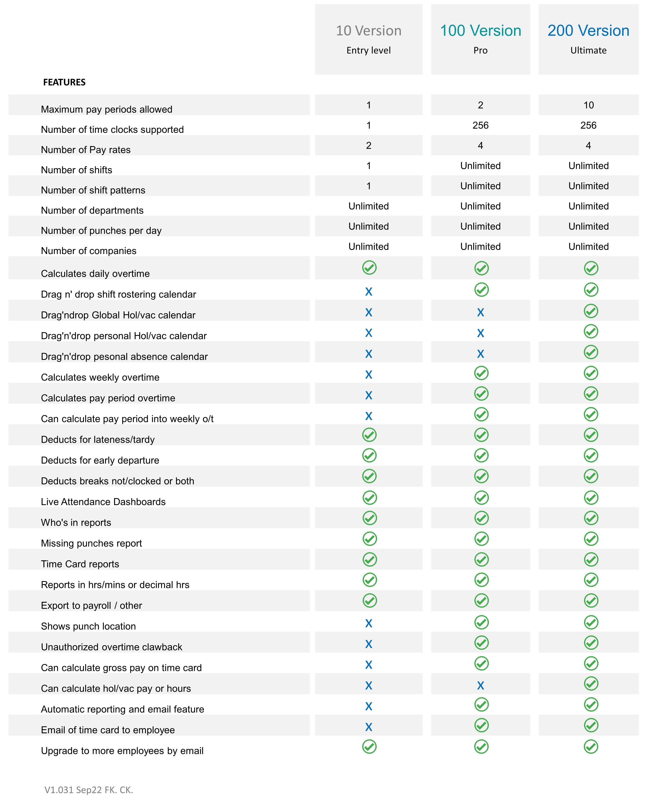Click the 10 Version X for Drag n' drop shift rostering

point(369,291)
